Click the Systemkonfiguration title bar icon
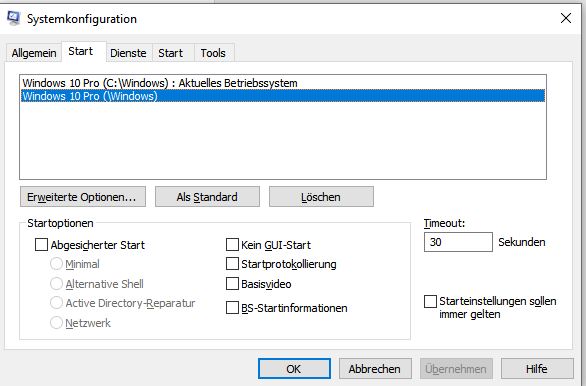 click(14, 18)
